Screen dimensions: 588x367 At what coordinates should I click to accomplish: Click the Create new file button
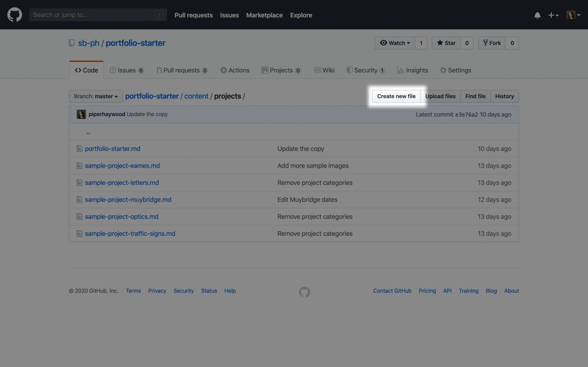pos(397,96)
